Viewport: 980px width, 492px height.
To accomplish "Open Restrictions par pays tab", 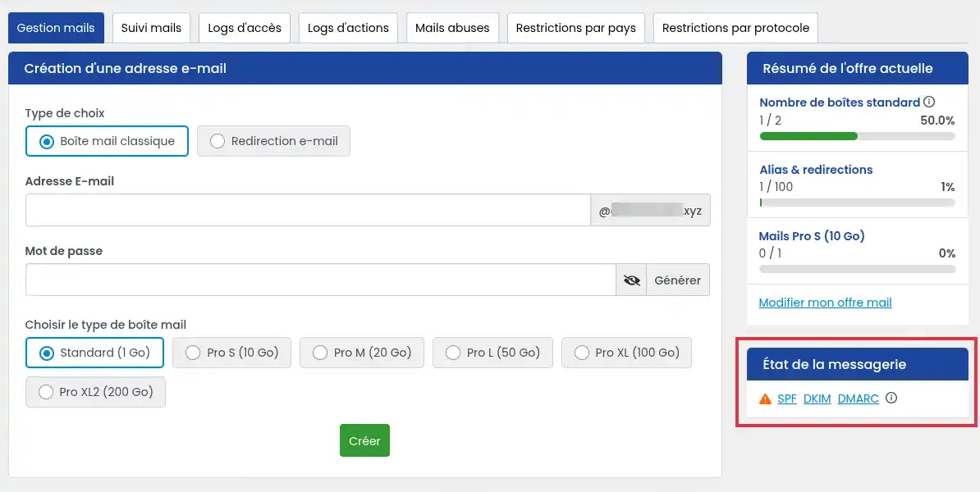I will [x=575, y=28].
